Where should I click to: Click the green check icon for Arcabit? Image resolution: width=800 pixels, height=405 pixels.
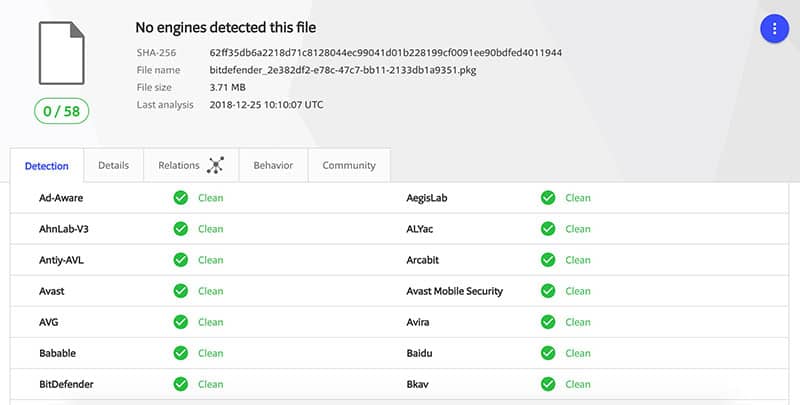(548, 260)
